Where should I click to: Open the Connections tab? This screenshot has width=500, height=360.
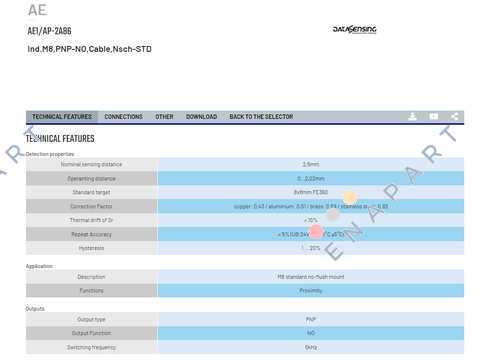[123, 117]
